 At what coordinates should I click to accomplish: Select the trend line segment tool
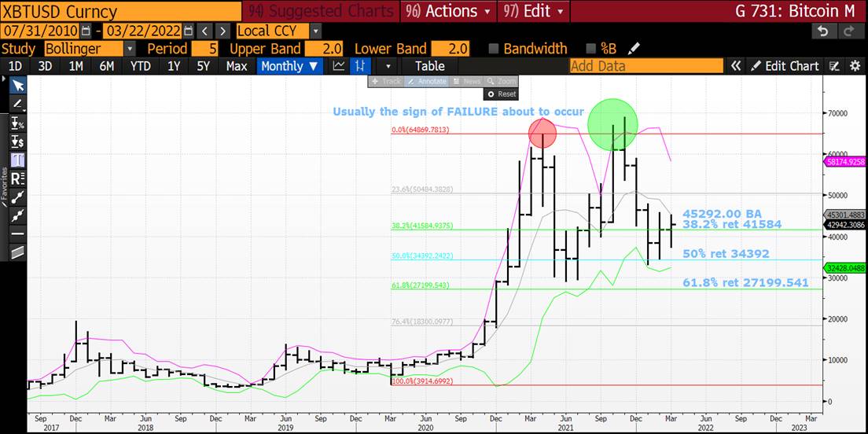point(18,197)
